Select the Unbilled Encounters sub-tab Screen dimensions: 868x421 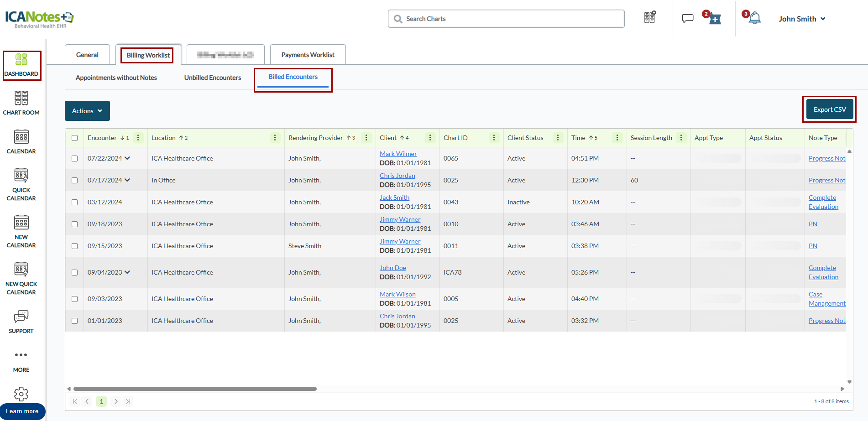pyautogui.click(x=212, y=78)
